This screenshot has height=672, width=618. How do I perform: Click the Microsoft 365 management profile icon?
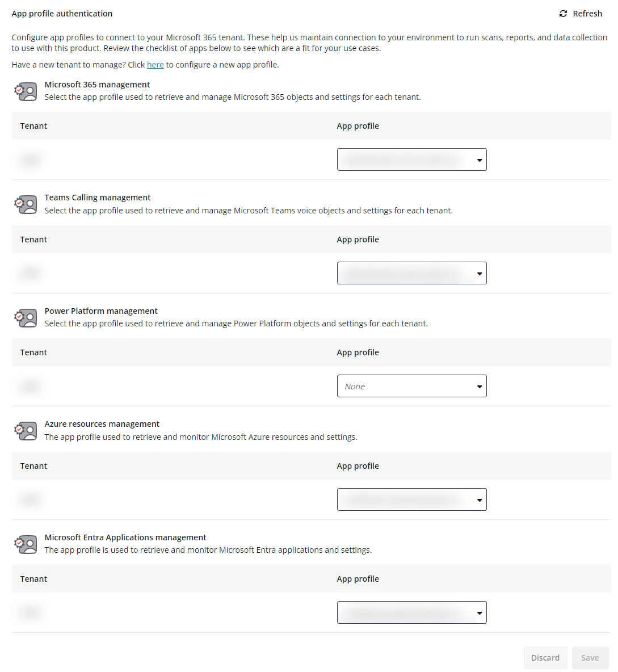coord(26,91)
